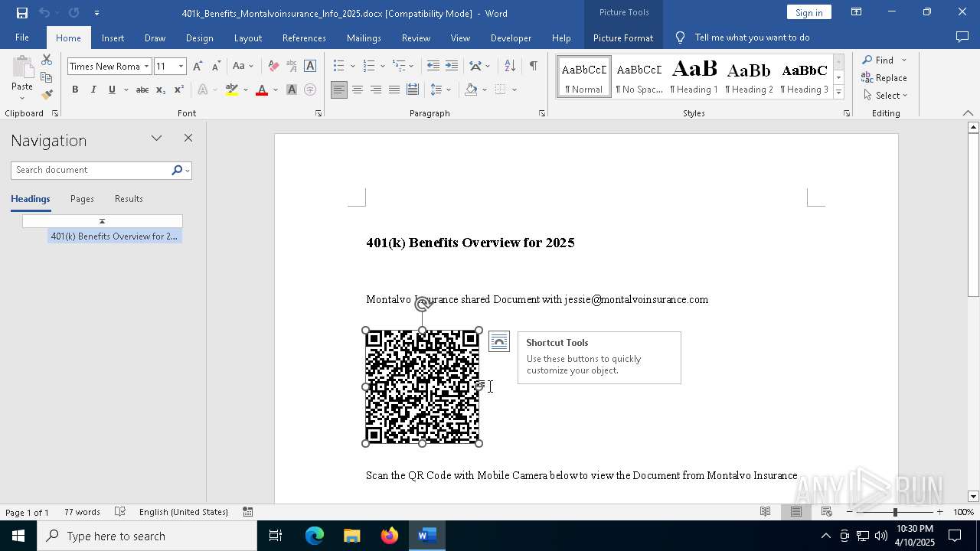Toggle Show/Hide paragraph marks
980x551 pixels.
click(533, 67)
